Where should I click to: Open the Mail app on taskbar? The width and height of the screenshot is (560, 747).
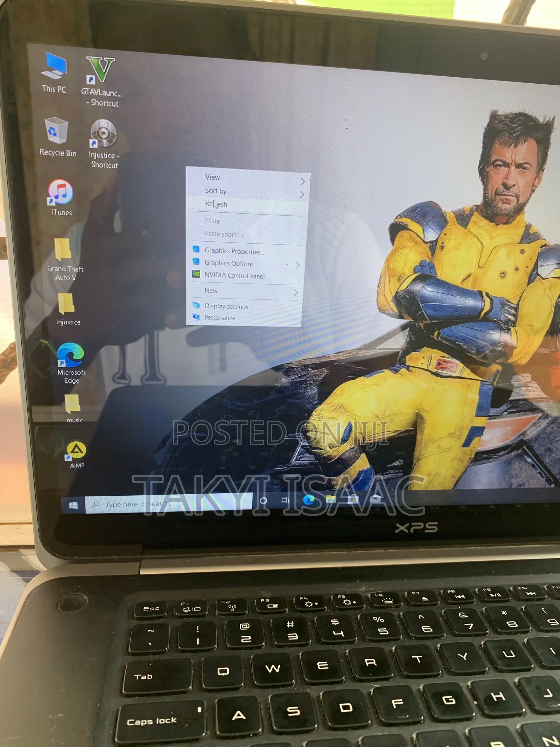coord(375,498)
